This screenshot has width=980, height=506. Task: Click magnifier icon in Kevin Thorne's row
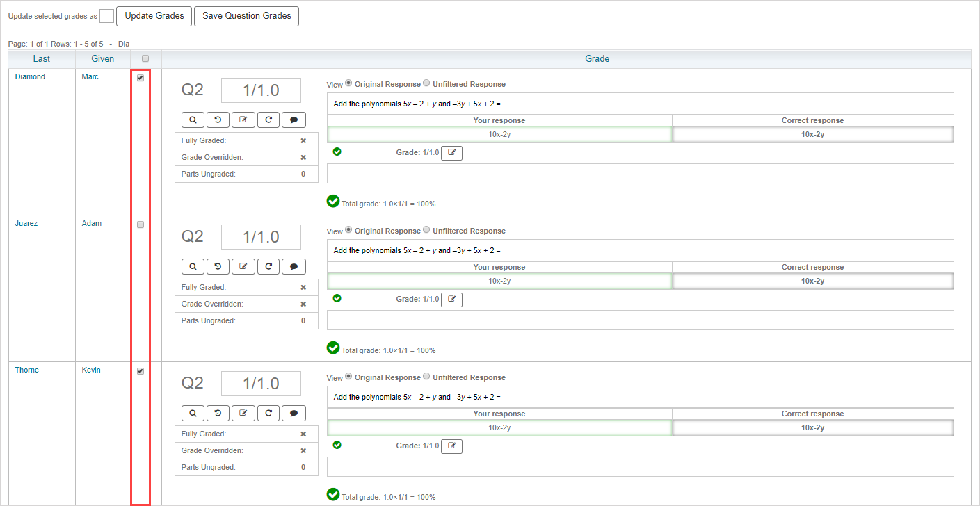coord(193,413)
